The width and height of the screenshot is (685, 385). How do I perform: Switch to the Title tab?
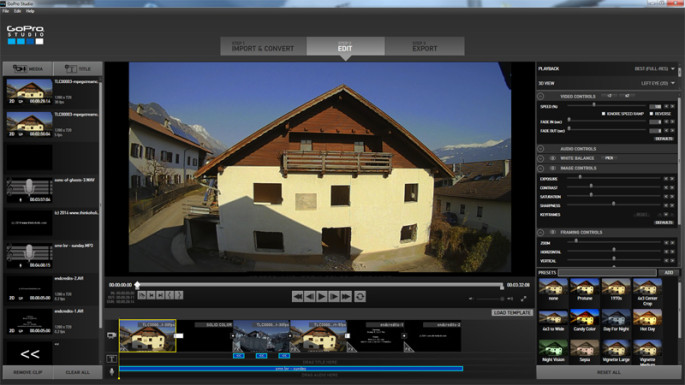(x=78, y=69)
